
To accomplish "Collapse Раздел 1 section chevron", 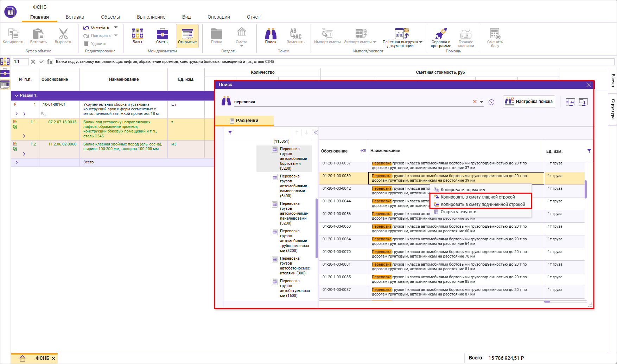I will [x=16, y=95].
